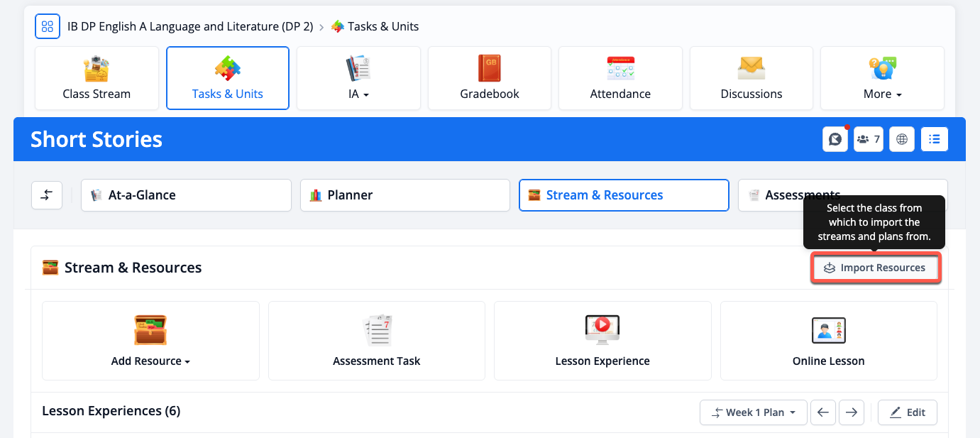Click the Edit button for lesson experiences
Screen dimensions: 980x438
tap(907, 412)
